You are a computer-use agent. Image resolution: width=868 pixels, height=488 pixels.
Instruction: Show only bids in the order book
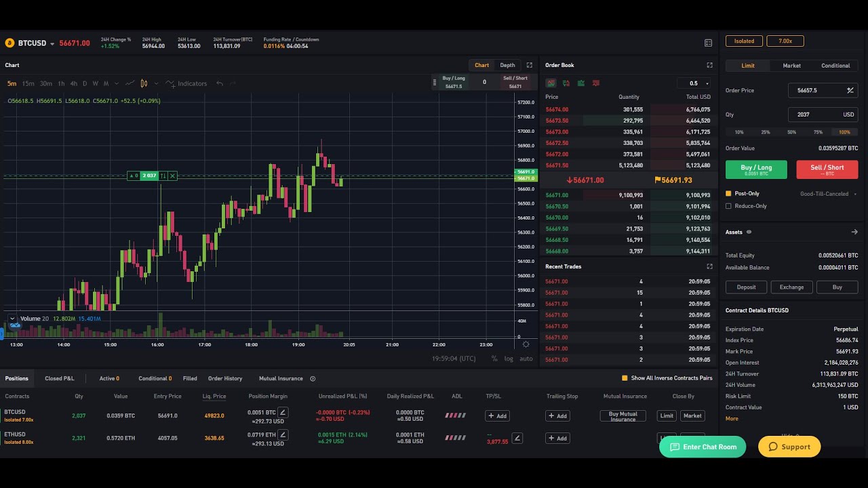tap(581, 83)
